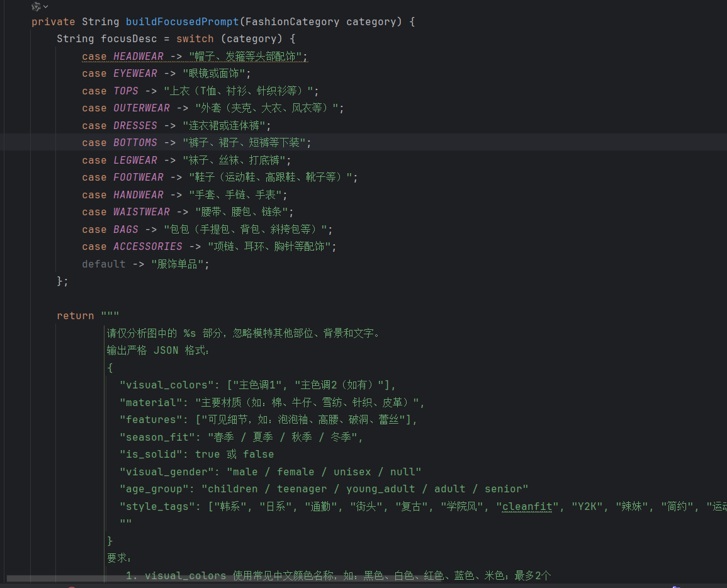Click the HANDWEAR enum constant
Image resolution: width=727 pixels, height=588 pixels.
click(138, 195)
